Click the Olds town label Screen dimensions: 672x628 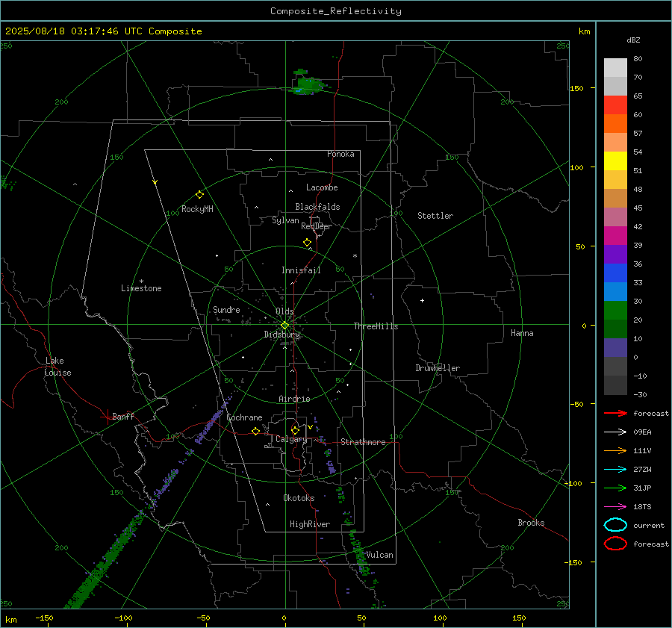[x=284, y=311]
